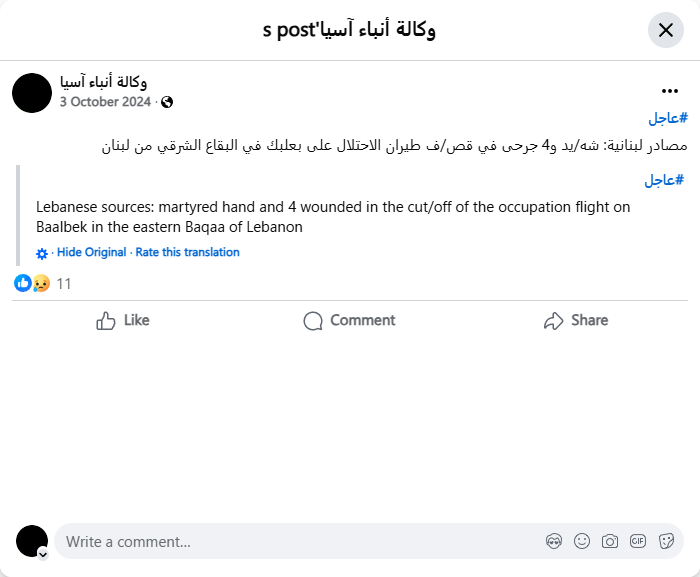Click Rate this translation

point(188,252)
